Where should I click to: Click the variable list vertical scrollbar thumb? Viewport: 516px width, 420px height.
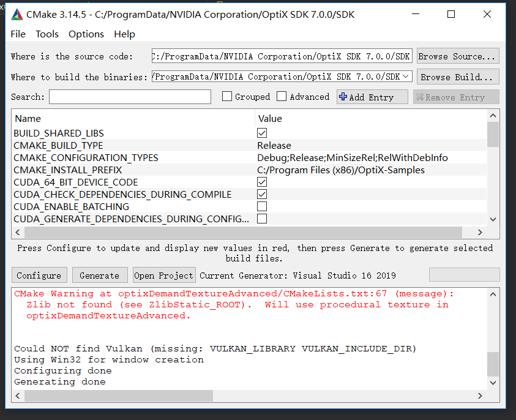point(493,134)
